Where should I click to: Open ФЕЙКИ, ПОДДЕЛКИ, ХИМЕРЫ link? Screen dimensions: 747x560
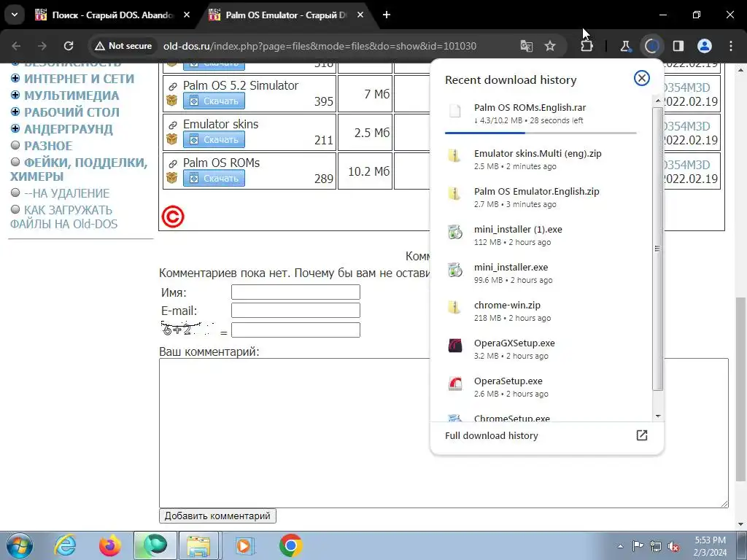click(x=79, y=169)
